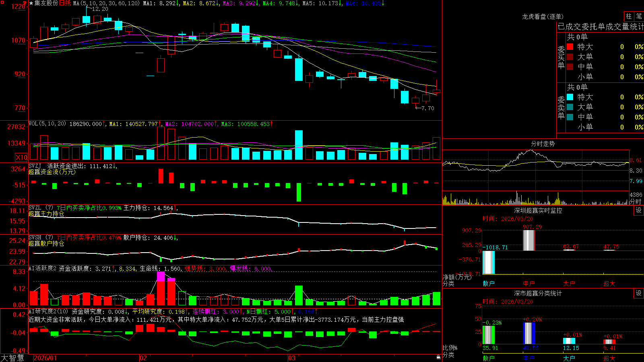Click the AI活跃度2 indicator title

pyautogui.click(x=42, y=268)
